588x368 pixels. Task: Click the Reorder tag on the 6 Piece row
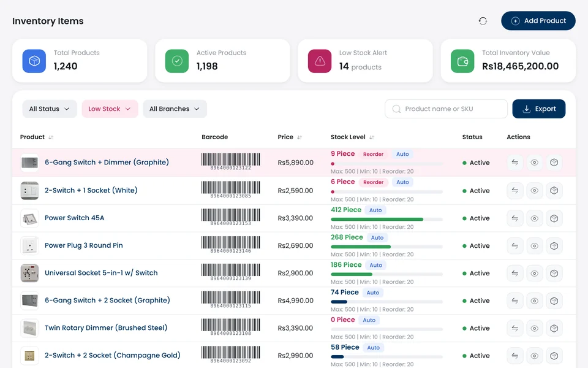(373, 182)
